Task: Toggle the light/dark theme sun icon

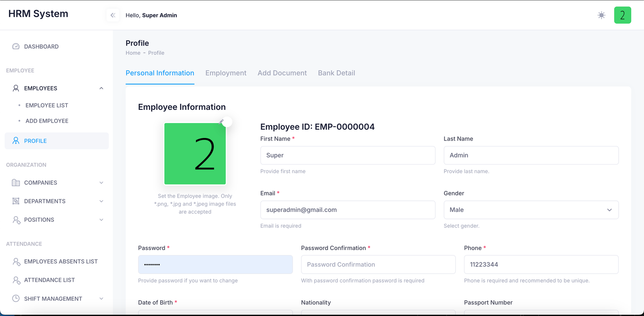Action: [x=601, y=15]
